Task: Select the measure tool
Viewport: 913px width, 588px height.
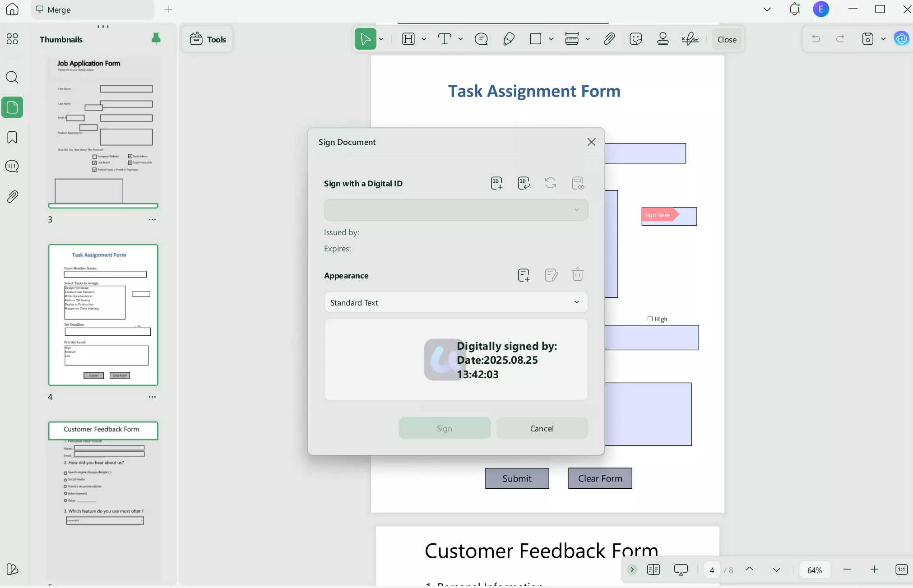Action: tap(572, 39)
